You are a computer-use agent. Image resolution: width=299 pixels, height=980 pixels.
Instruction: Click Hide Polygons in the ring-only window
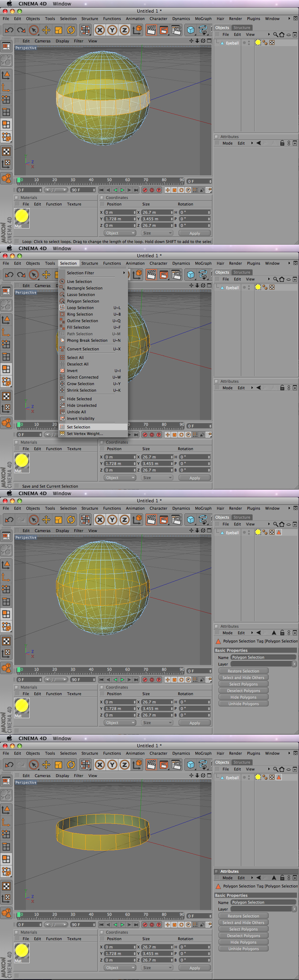tap(244, 942)
